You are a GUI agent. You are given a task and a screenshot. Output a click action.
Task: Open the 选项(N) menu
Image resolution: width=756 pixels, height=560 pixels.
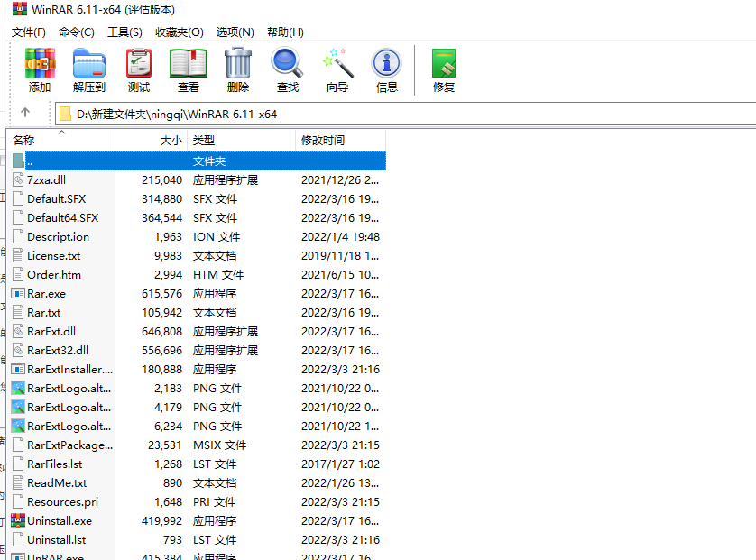pyautogui.click(x=235, y=32)
